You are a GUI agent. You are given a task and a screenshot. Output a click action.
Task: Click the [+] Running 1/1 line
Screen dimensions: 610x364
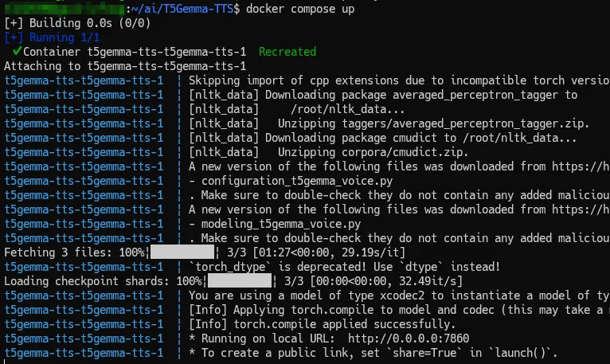pos(55,37)
